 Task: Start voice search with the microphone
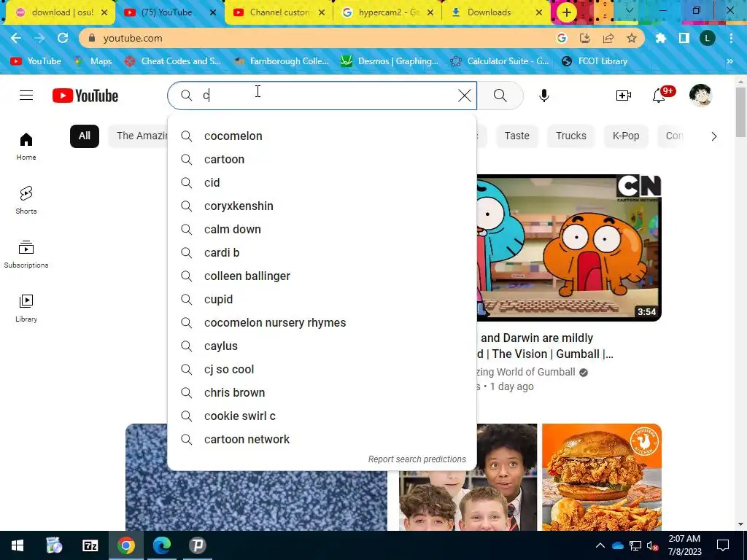point(543,96)
